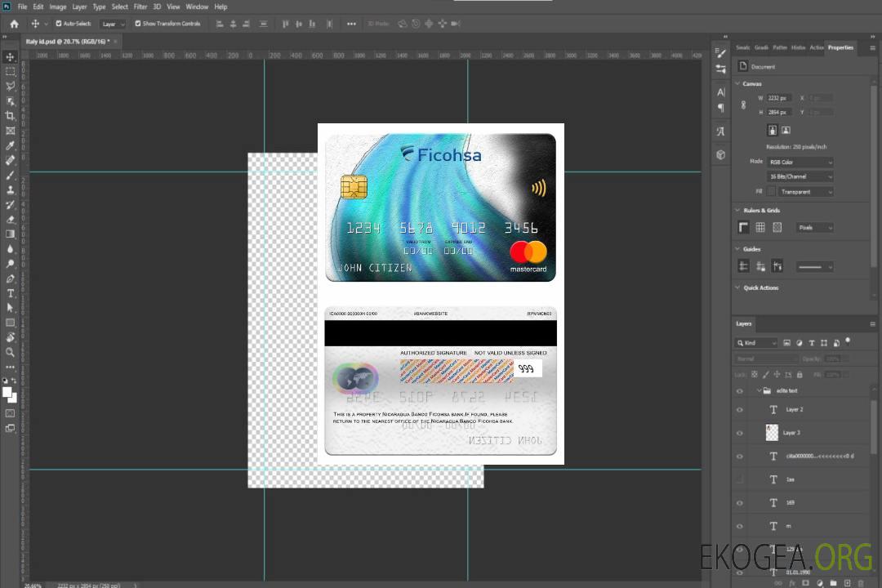Click the canvas Fill color swatch
The height and width of the screenshot is (588, 882).
pos(771,192)
